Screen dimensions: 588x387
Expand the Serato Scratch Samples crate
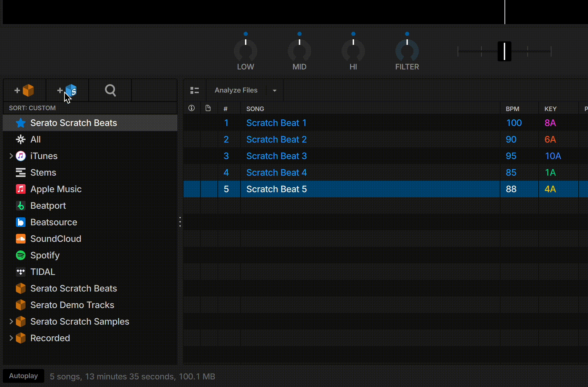pyautogui.click(x=11, y=321)
